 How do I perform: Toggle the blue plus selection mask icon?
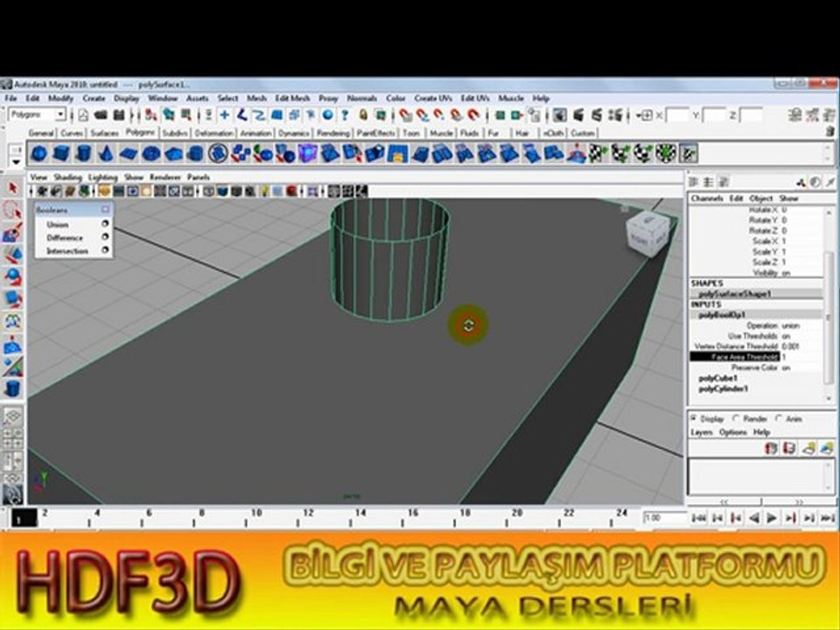point(225,115)
